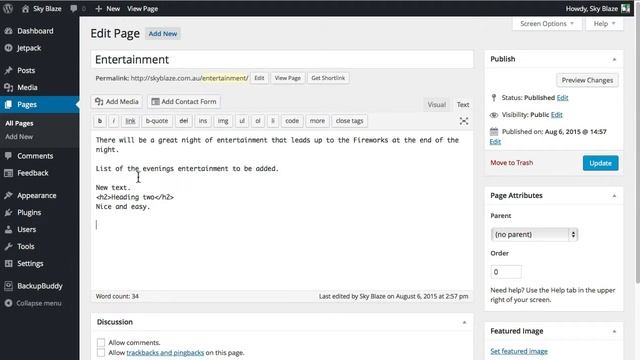Viewport: 640px width, 360px height.
Task: Insert bold tag with b button
Action: 100,121
